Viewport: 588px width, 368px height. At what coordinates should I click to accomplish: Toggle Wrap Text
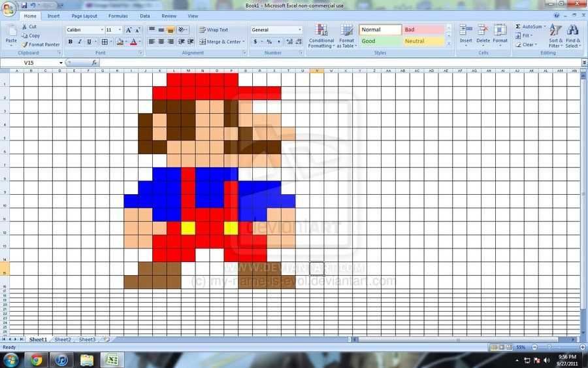click(214, 29)
